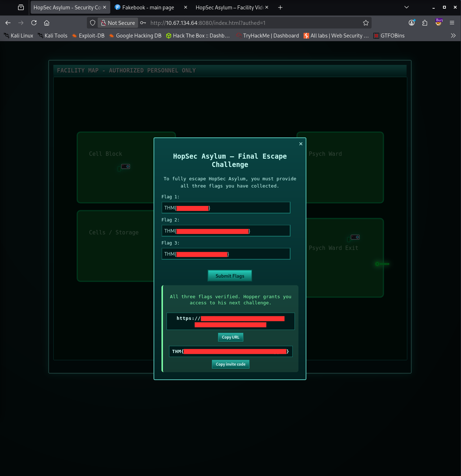Open the extensions puzzle icon

(425, 23)
